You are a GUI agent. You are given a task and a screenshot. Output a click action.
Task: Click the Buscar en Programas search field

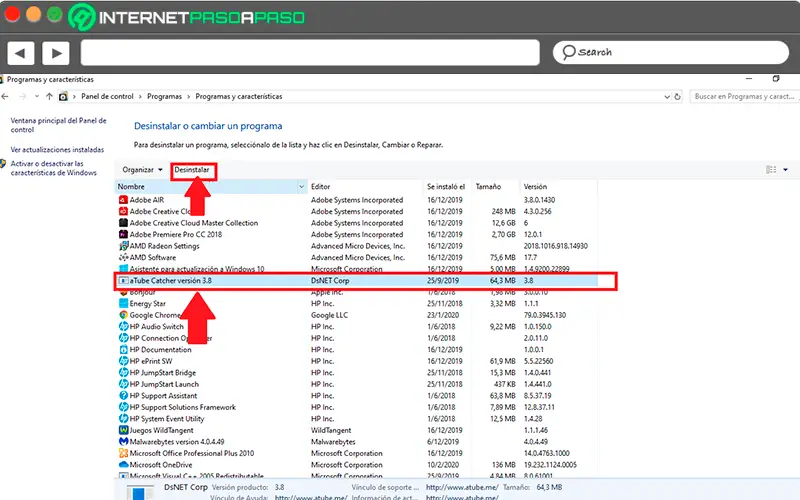coord(745,97)
